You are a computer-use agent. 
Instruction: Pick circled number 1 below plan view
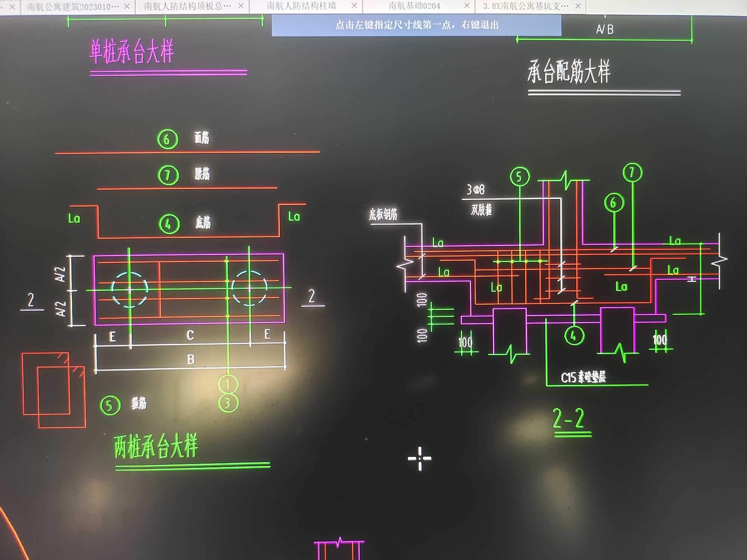(228, 384)
